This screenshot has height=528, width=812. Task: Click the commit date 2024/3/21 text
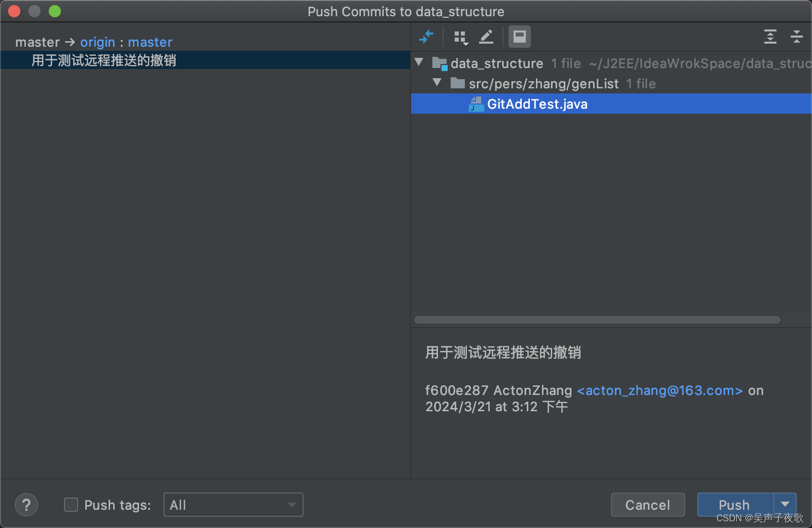click(x=458, y=407)
